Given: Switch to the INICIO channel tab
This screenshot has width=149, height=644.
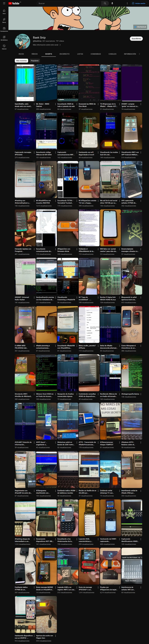Looking at the screenshot, I should point(21,54).
